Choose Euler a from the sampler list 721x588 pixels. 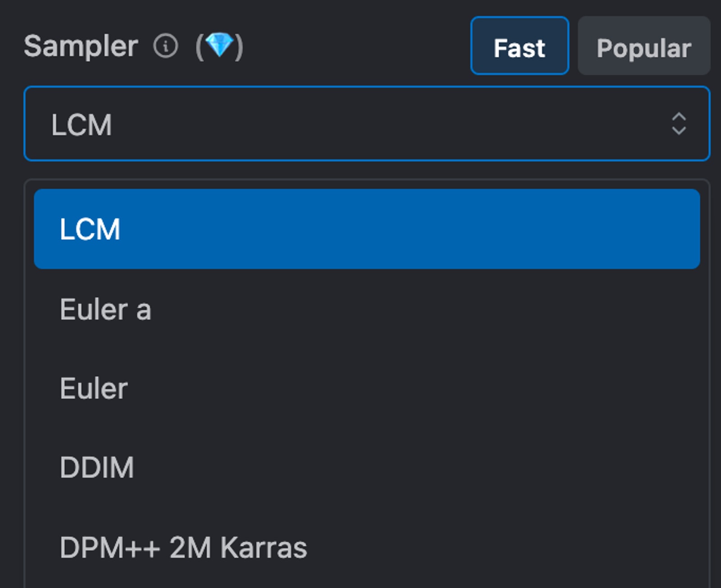point(105,309)
